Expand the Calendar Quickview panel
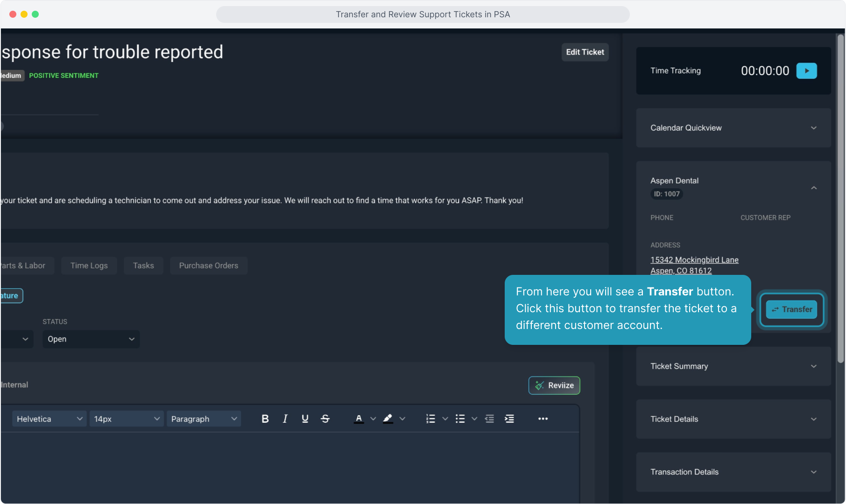Screen dimensions: 846x504 (x=813, y=128)
